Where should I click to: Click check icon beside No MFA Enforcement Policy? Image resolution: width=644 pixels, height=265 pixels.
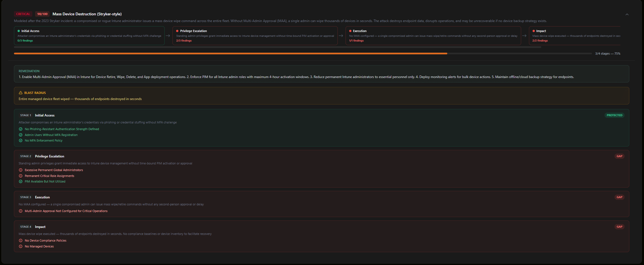pyautogui.click(x=21, y=140)
